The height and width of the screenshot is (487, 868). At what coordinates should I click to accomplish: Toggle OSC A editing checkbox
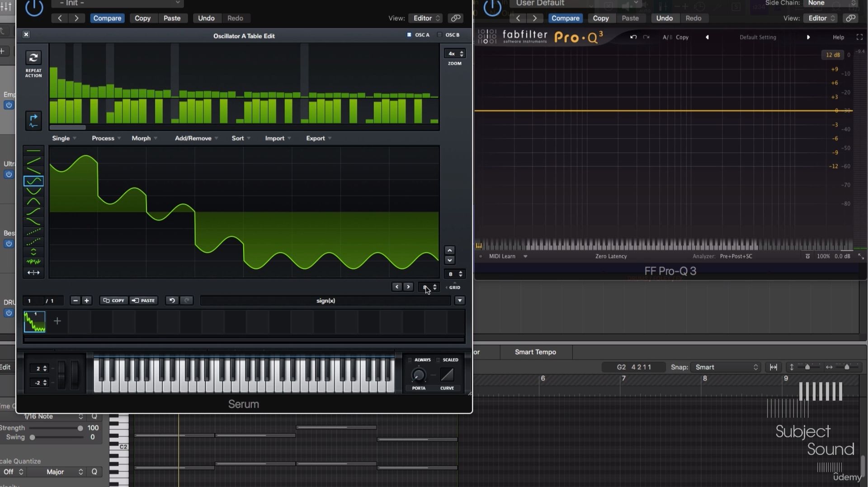pos(410,34)
